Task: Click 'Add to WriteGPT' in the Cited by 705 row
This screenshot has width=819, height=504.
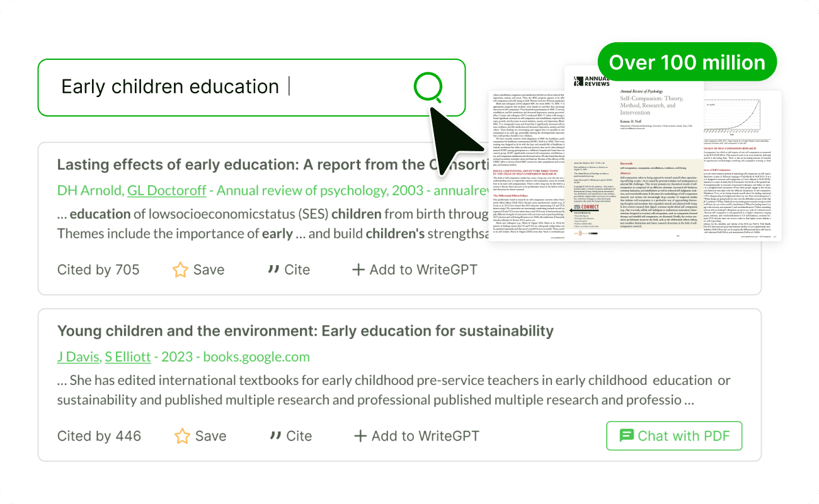Action: coord(423,270)
